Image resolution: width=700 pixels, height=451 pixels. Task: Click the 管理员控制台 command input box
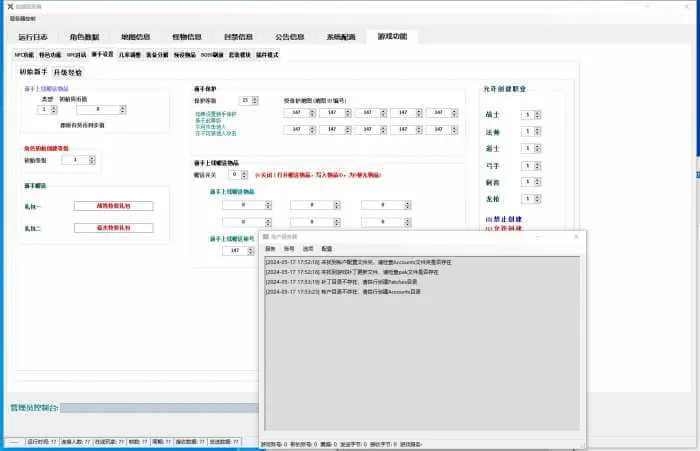pos(159,408)
